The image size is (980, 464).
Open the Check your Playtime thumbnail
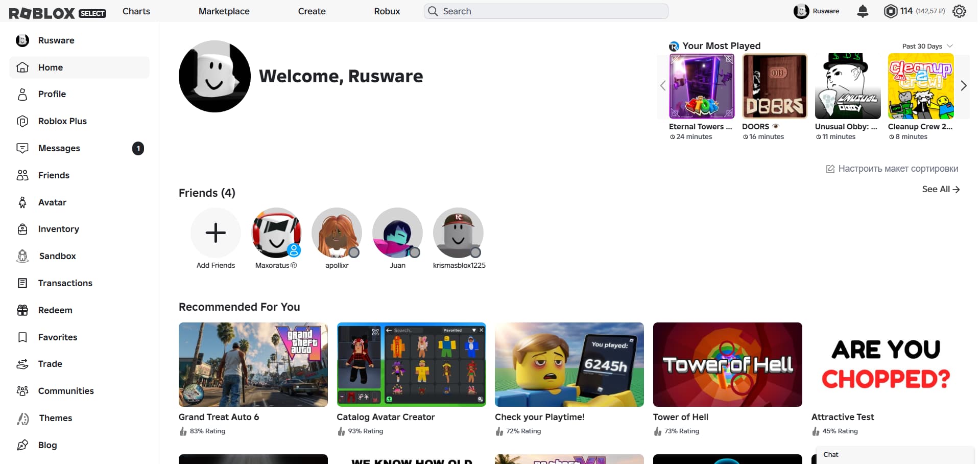[x=569, y=364]
